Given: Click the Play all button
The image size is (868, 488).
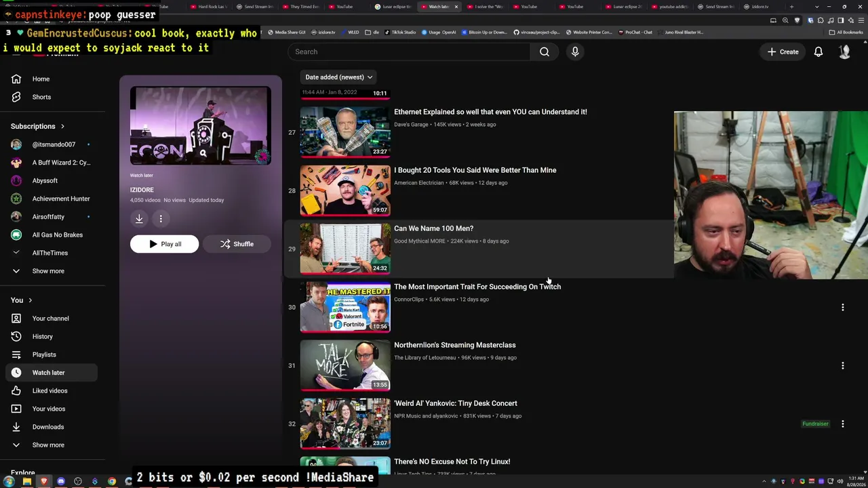Looking at the screenshot, I should click(165, 244).
